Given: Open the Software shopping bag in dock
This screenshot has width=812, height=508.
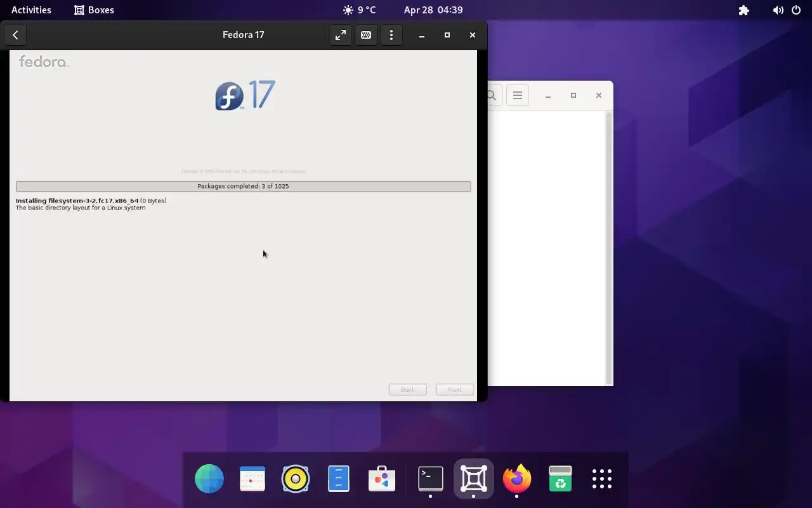Looking at the screenshot, I should (382, 479).
